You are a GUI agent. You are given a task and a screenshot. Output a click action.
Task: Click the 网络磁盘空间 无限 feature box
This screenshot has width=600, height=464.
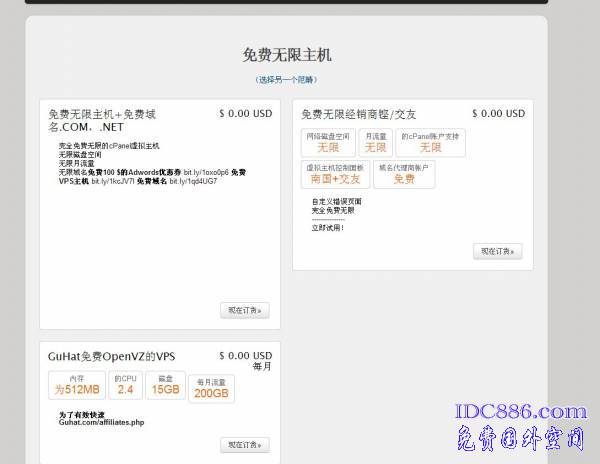[328, 142]
